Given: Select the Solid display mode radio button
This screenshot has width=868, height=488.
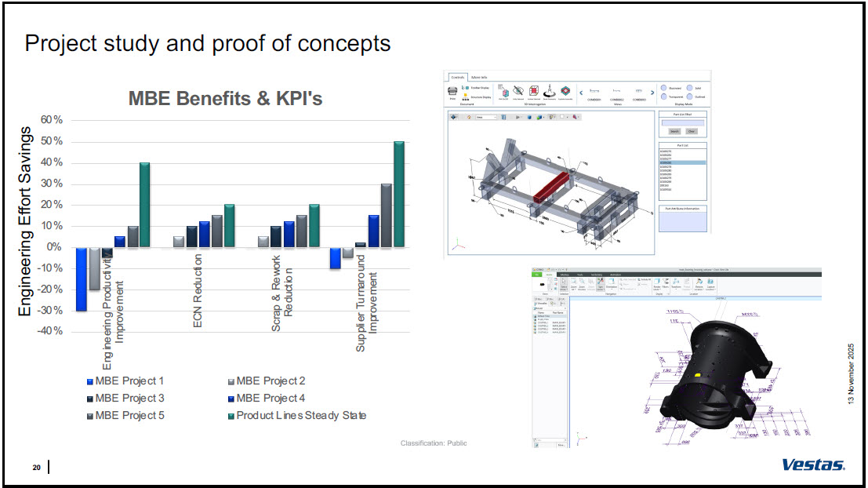Looking at the screenshot, I should point(690,88).
